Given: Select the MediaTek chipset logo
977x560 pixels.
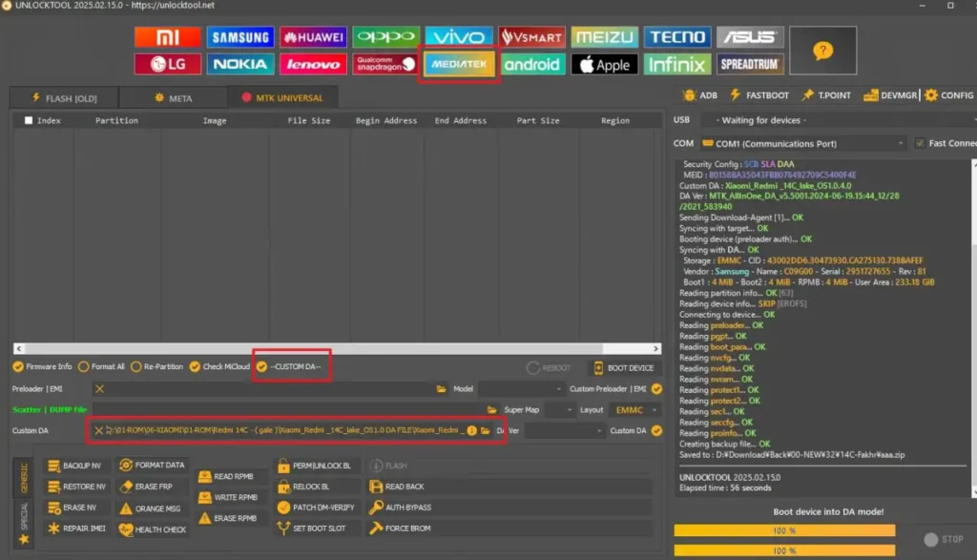Looking at the screenshot, I should click(459, 64).
